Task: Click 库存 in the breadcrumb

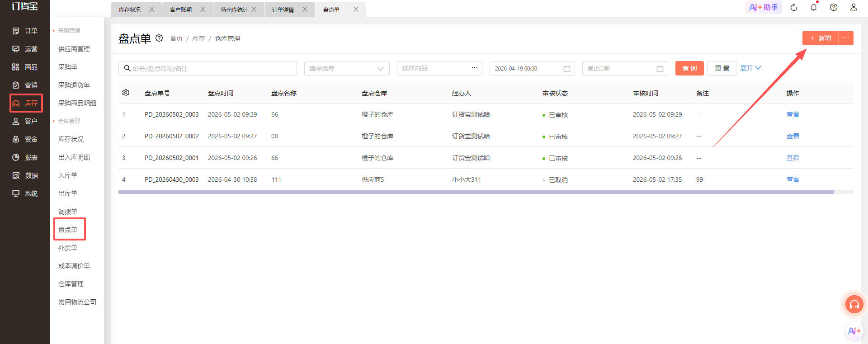Action: click(x=198, y=38)
